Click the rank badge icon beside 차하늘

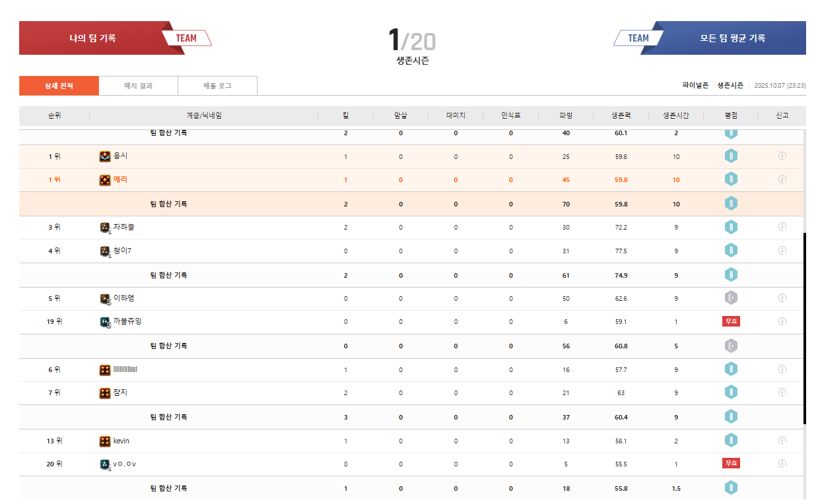[105, 228]
